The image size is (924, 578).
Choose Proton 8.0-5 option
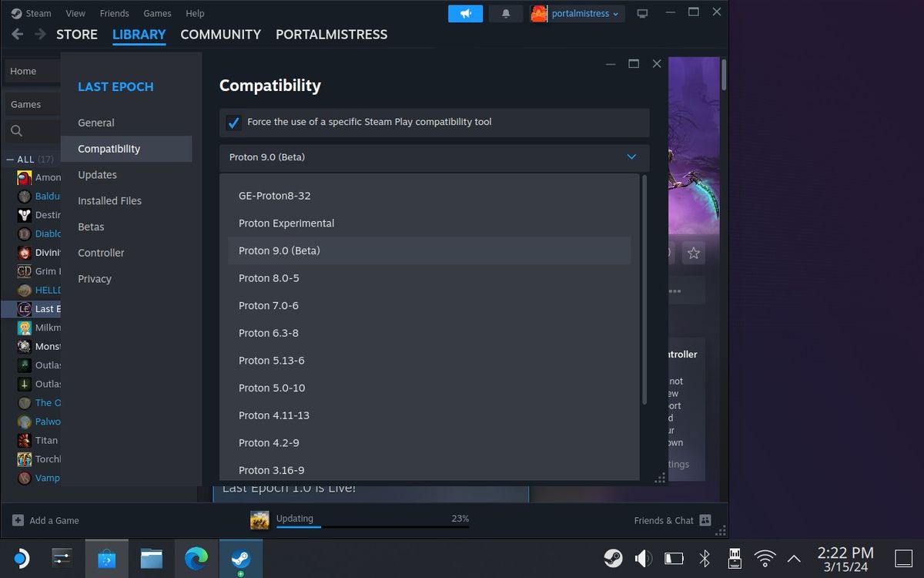click(429, 278)
